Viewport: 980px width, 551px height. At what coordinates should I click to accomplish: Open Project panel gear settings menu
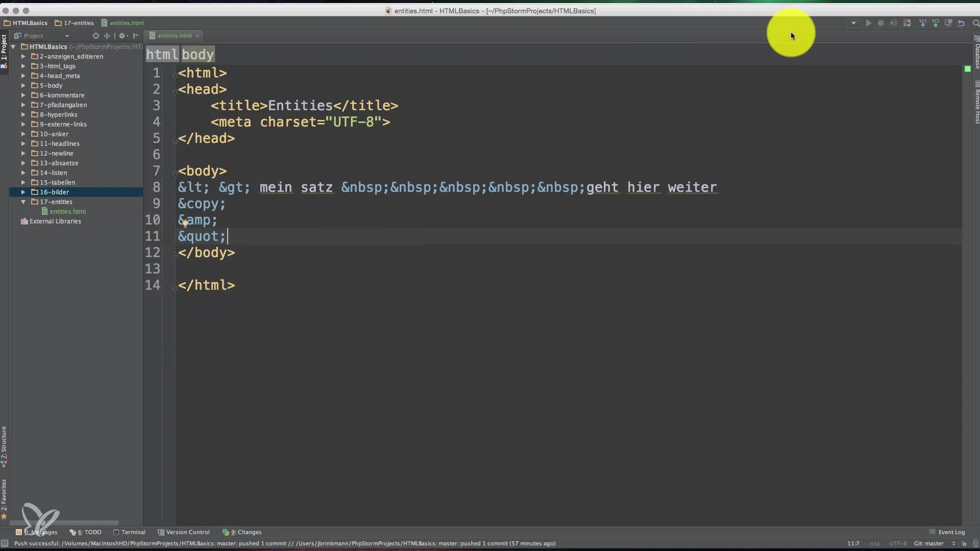[x=123, y=36]
